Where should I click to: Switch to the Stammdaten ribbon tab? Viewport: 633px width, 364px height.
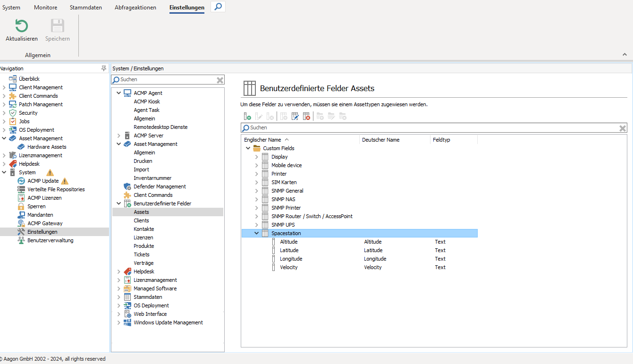tap(85, 8)
